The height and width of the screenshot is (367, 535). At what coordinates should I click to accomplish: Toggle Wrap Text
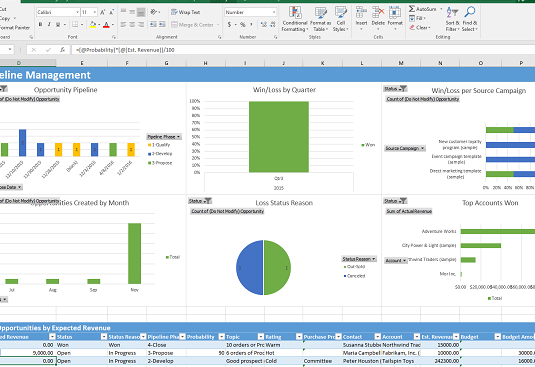coord(186,12)
